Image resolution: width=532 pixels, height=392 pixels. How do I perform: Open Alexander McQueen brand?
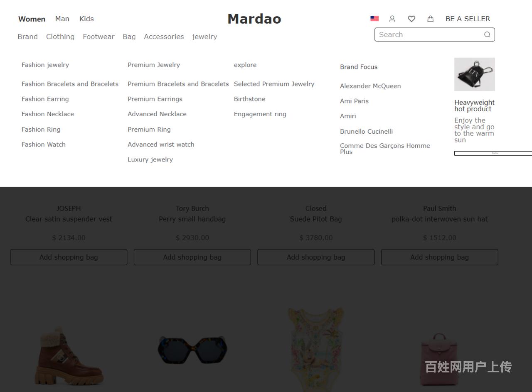pos(370,86)
